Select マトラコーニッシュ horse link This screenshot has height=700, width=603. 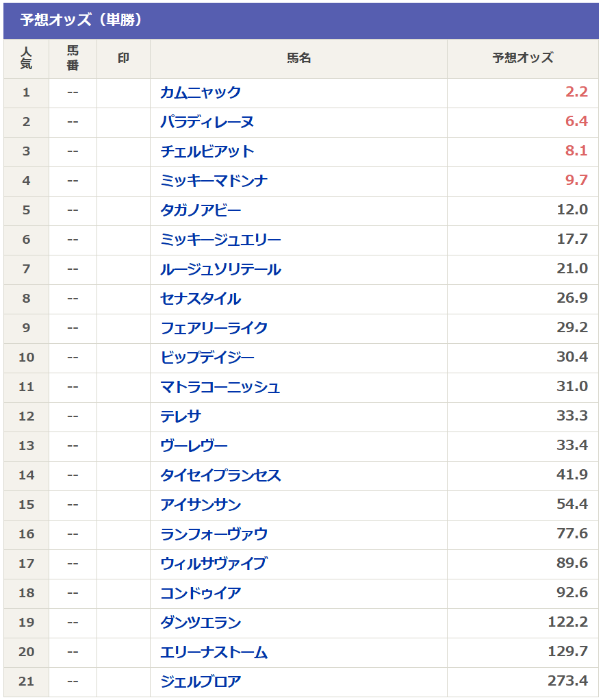pyautogui.click(x=220, y=388)
